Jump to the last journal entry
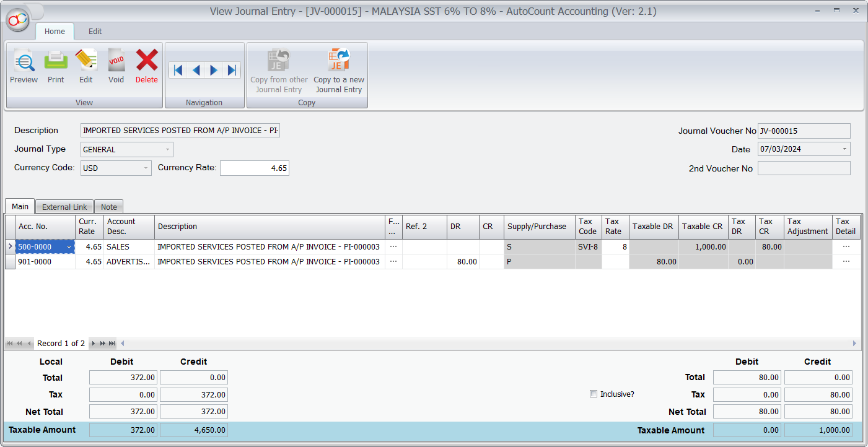868x447 pixels. (x=232, y=70)
